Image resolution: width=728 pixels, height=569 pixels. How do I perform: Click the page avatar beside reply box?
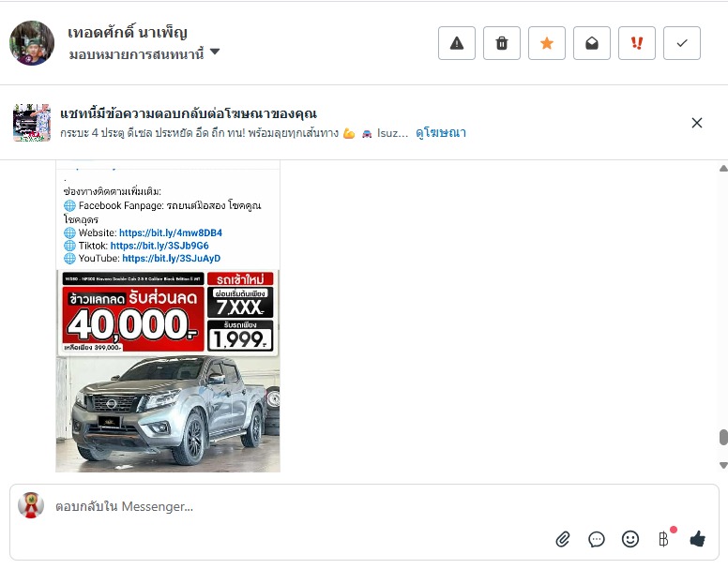31,505
